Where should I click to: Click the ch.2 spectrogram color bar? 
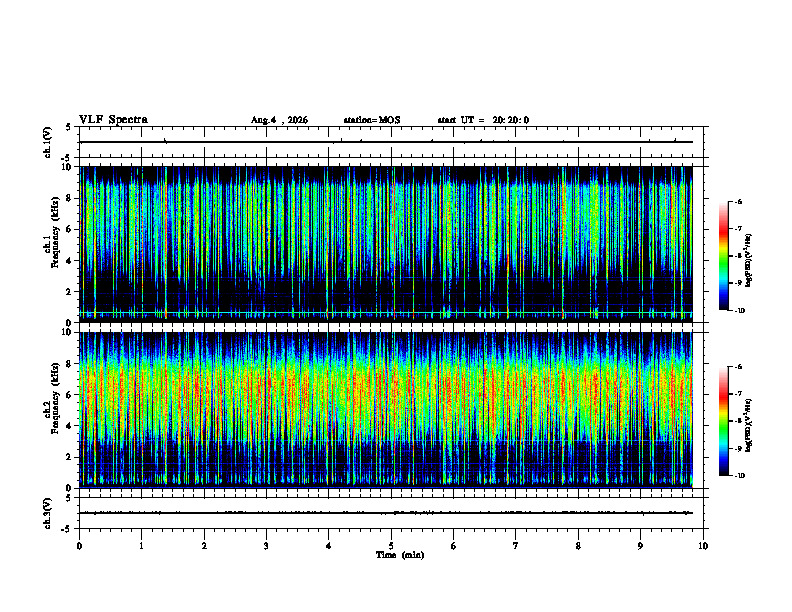tap(723, 421)
